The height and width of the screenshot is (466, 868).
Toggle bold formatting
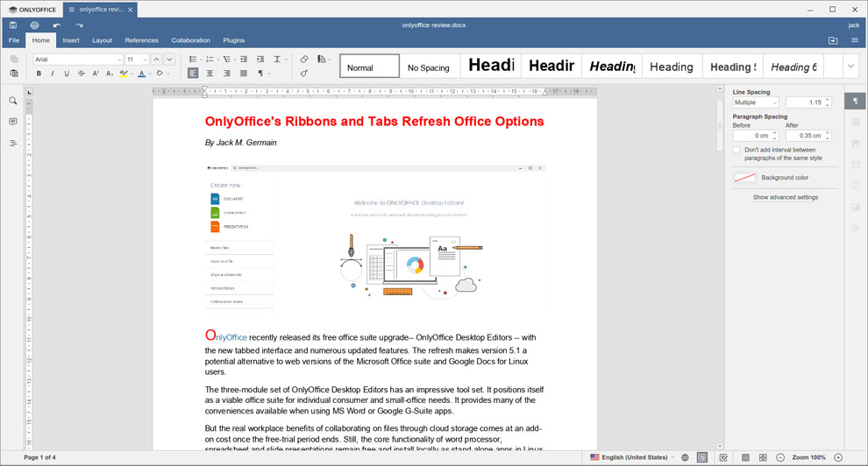pyautogui.click(x=39, y=73)
